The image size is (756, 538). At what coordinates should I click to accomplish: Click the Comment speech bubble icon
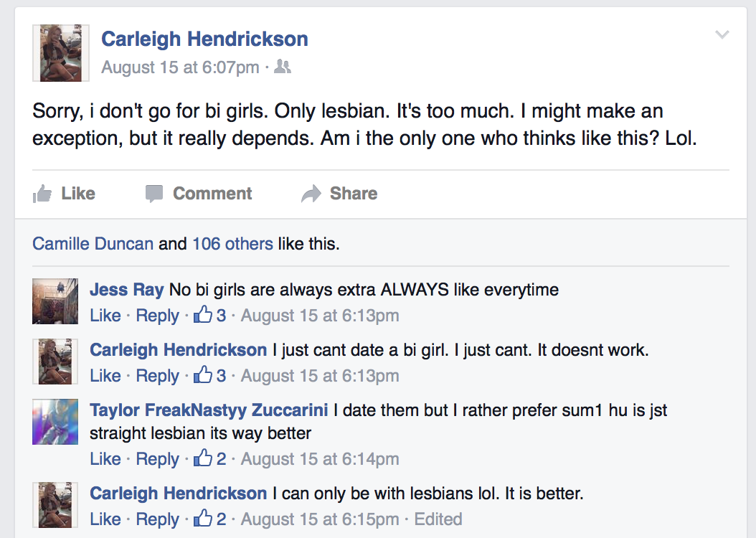coord(154,194)
